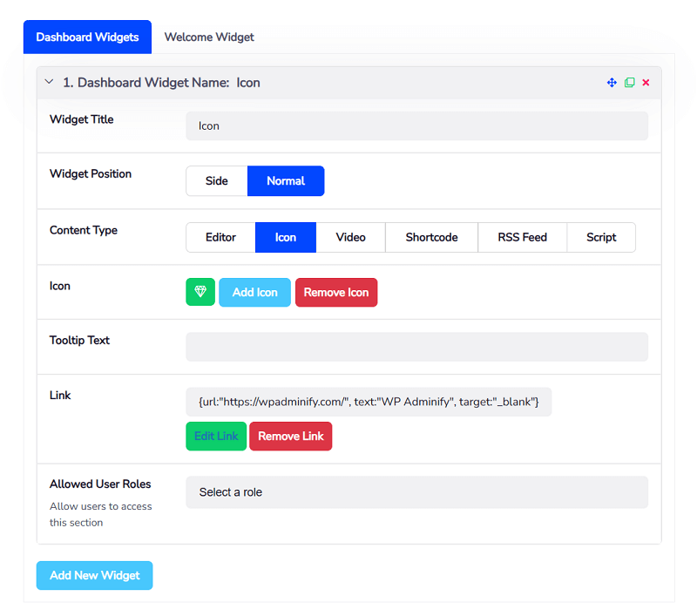Switch to the Welcome Widget tab

coord(209,37)
